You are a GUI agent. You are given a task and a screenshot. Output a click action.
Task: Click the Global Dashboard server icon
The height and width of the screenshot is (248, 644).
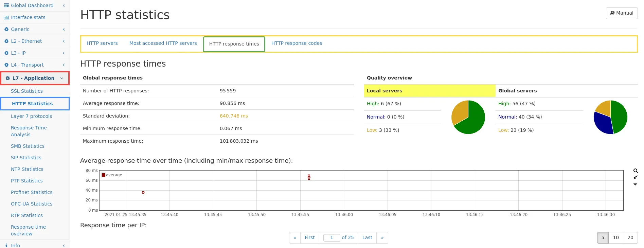pos(6,5)
